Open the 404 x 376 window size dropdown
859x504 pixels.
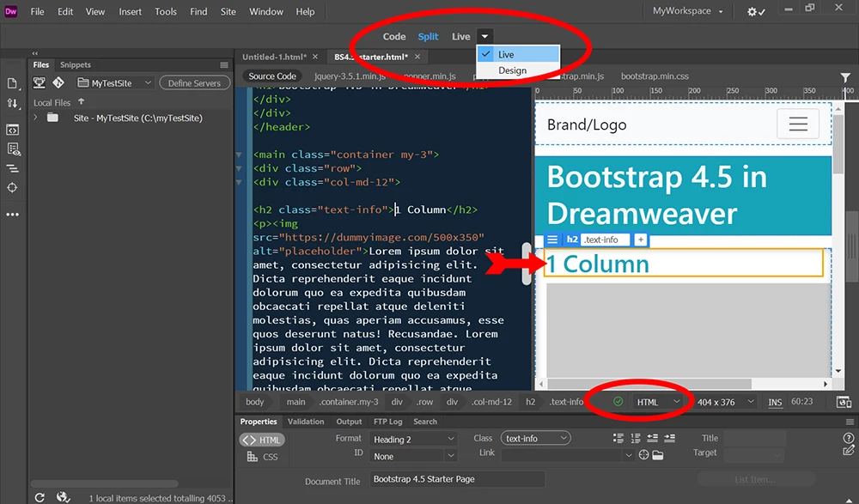coord(725,402)
